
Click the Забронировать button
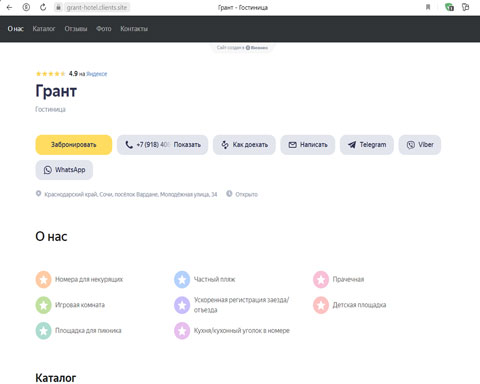pos(74,145)
